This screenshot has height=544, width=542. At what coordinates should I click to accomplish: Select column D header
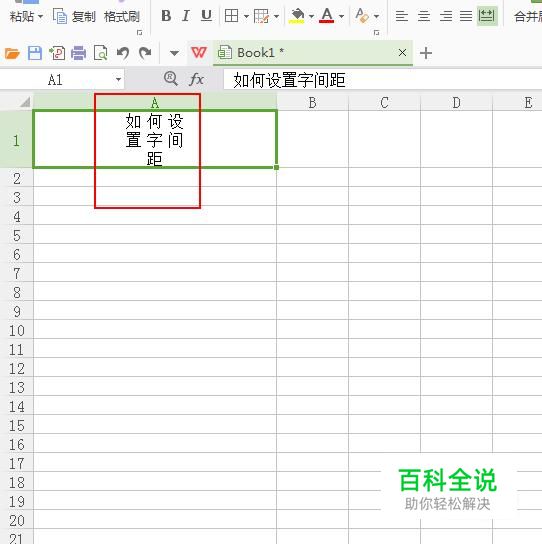tap(456, 103)
